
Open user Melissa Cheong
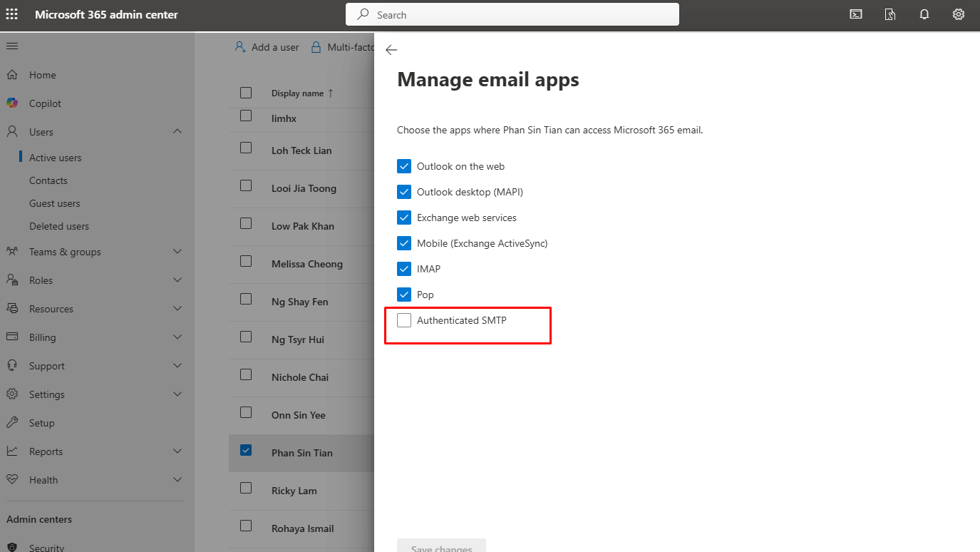(x=307, y=264)
